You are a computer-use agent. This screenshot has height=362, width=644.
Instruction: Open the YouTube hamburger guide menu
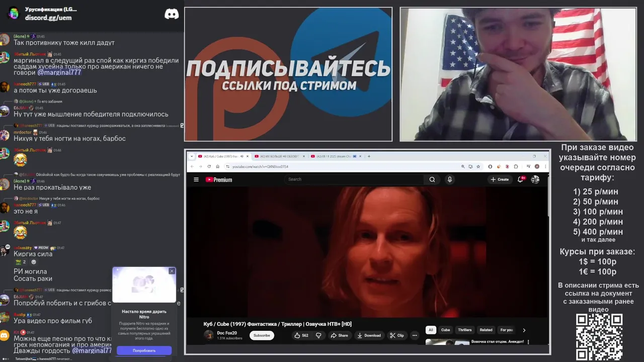pos(196,179)
